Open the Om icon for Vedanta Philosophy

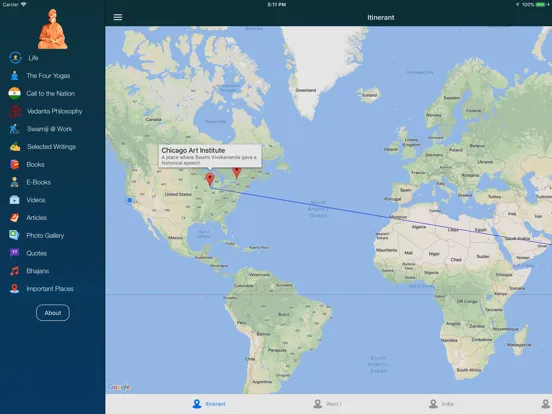[15, 111]
